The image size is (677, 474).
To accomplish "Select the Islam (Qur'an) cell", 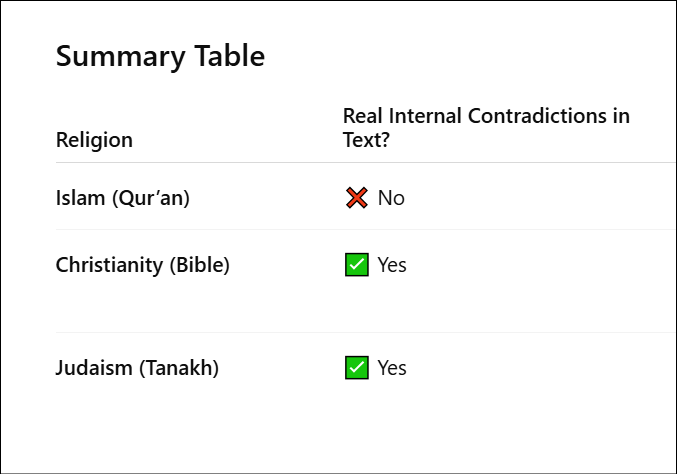I will click(123, 198).
